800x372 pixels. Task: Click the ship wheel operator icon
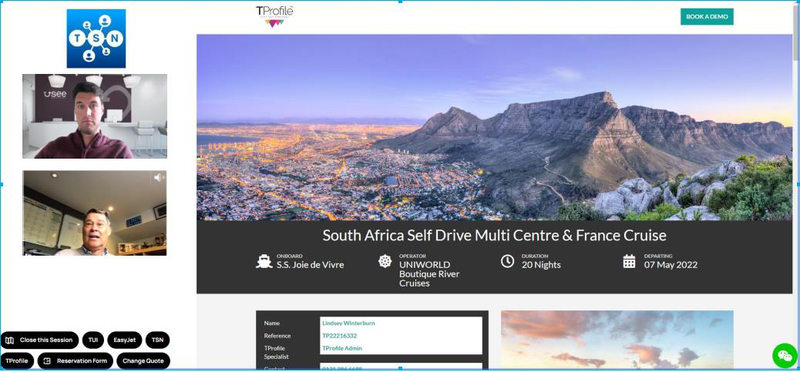[385, 261]
